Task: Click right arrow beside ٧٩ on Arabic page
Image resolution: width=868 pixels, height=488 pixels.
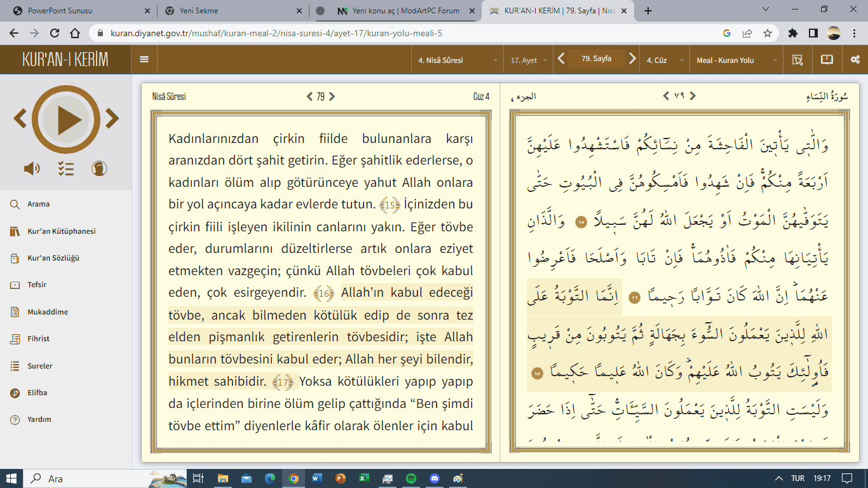Action: [693, 96]
